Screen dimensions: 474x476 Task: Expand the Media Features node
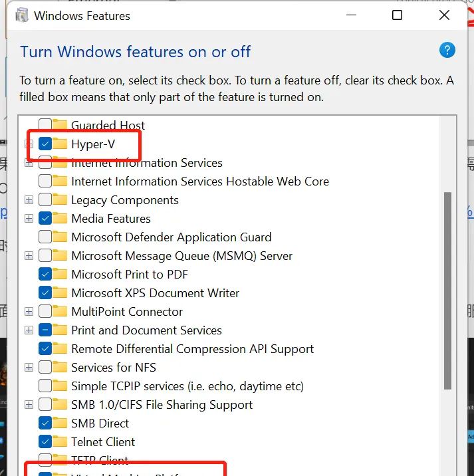point(29,218)
